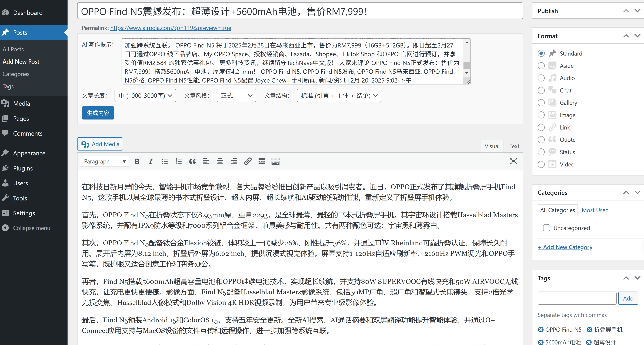Move Format panel up

(x=626, y=36)
